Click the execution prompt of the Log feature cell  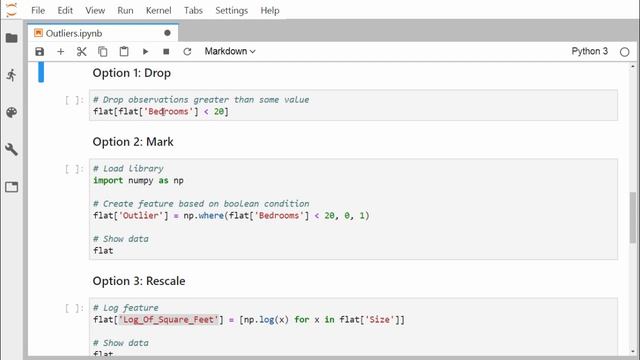tap(74, 308)
